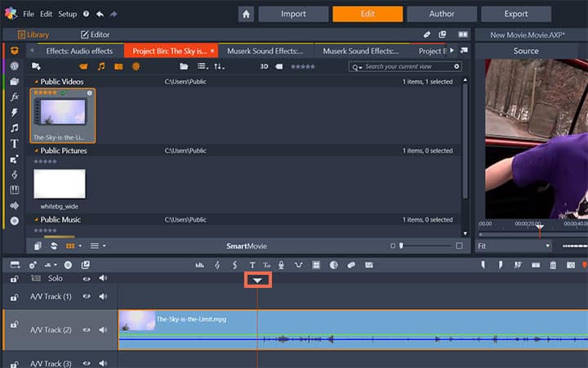This screenshot has height=368, width=588.
Task: Go to the Import workspace
Action: (293, 14)
